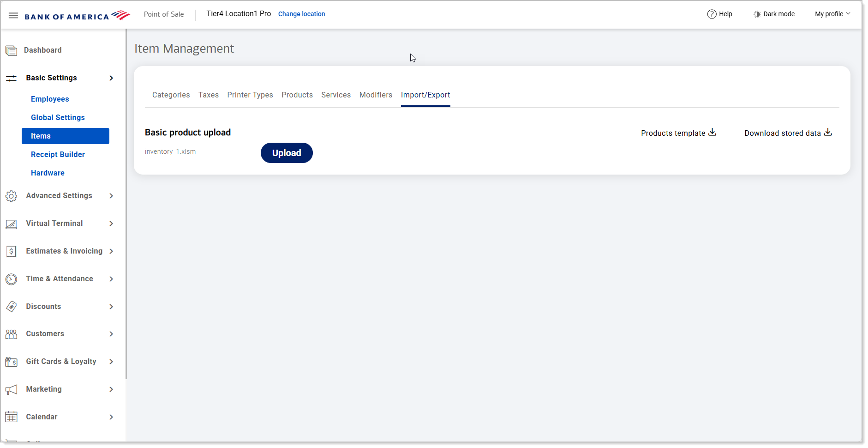Click the Tier4 Location1 Pro text
Screen dimensions: 868x448
pos(239,13)
